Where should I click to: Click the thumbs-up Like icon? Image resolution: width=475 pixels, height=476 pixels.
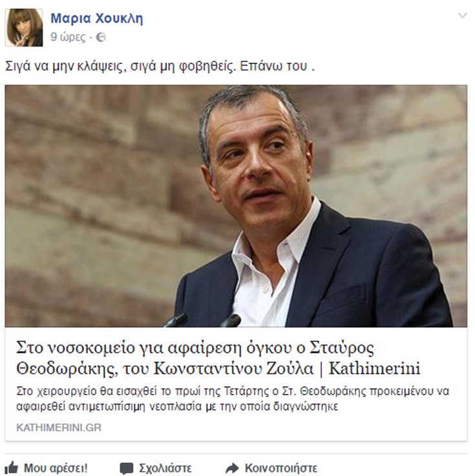click(12, 468)
